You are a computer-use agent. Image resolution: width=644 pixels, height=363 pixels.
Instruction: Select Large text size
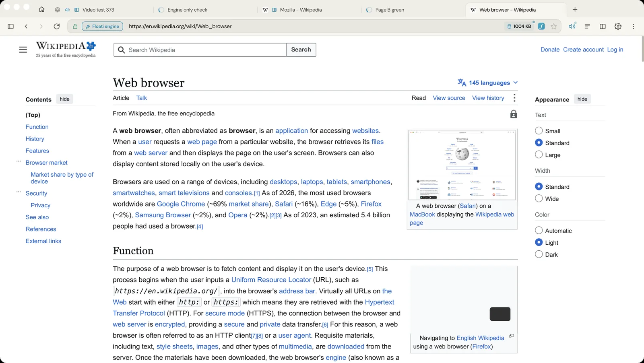click(539, 155)
